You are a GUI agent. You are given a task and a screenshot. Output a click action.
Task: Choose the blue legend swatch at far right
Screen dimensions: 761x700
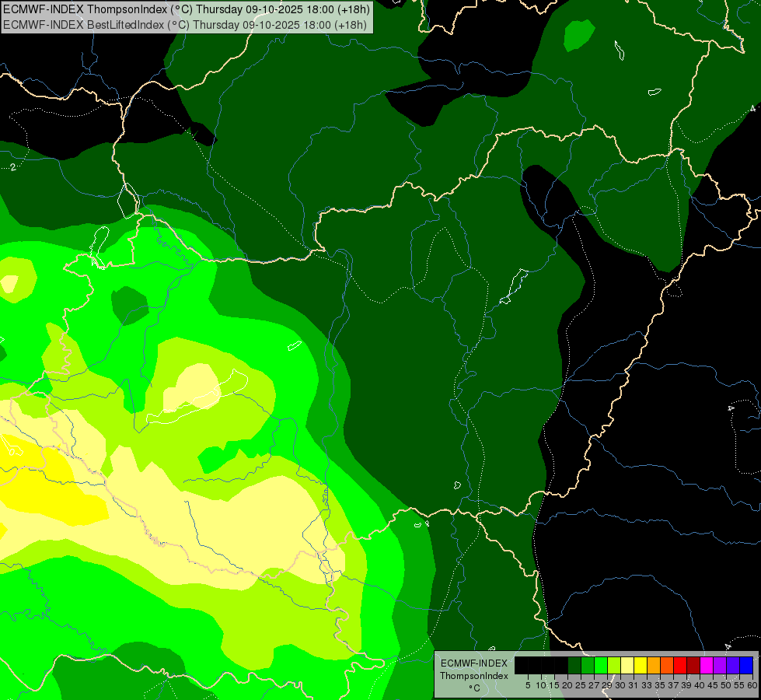point(745,665)
